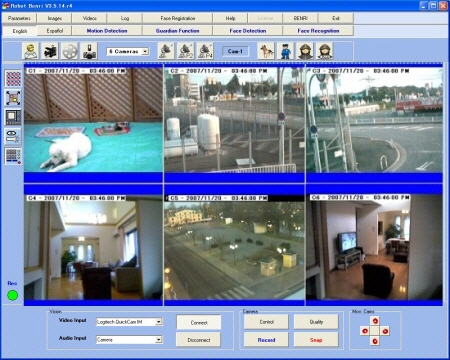Click the camera Quality button
450x360 pixels.
tap(316, 322)
